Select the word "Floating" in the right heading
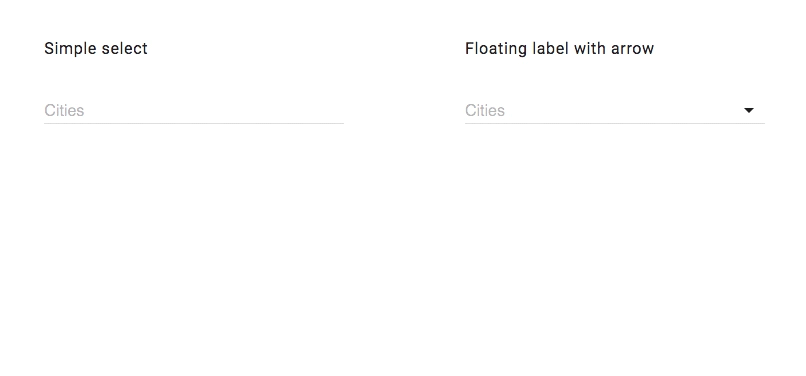 coord(496,48)
